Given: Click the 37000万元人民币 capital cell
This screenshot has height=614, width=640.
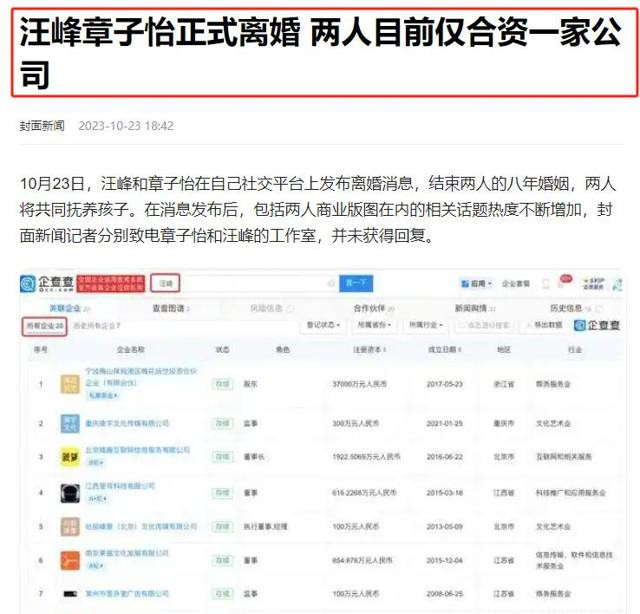Looking at the screenshot, I should point(360,384).
